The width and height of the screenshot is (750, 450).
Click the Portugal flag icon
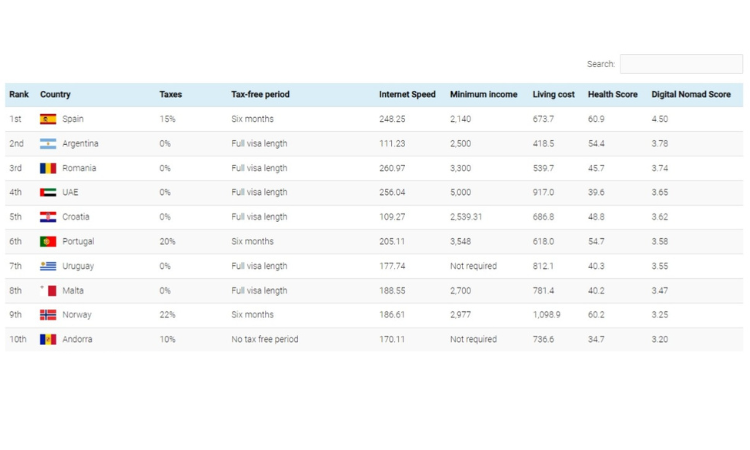coord(48,241)
